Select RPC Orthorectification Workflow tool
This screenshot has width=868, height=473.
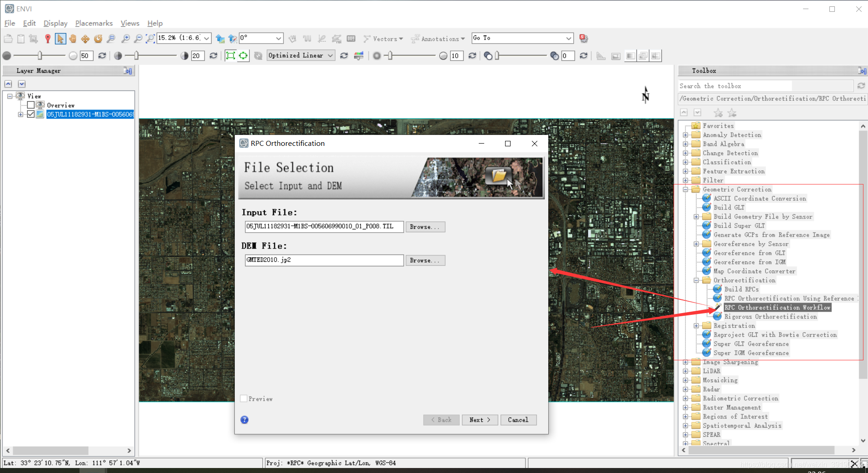tap(777, 308)
